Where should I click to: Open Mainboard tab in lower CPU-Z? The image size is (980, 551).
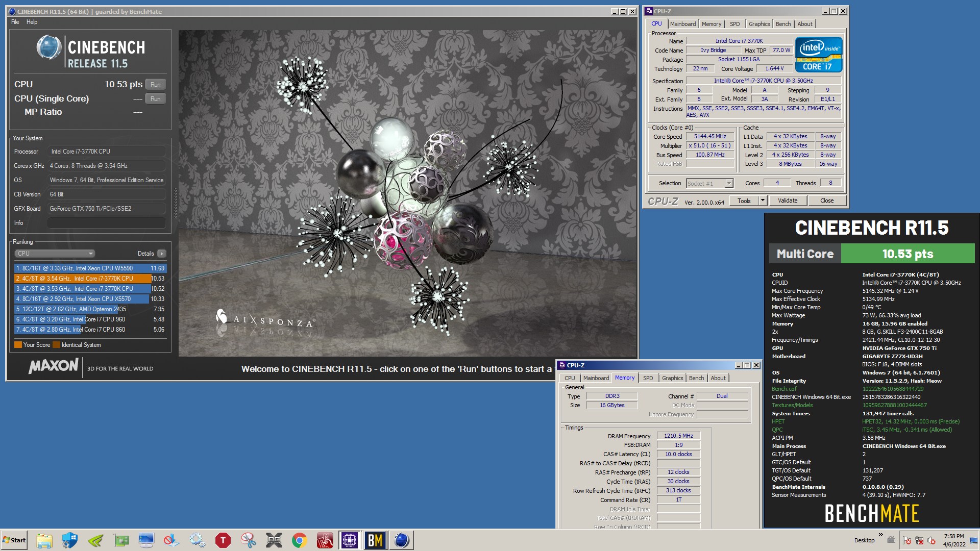[596, 378]
